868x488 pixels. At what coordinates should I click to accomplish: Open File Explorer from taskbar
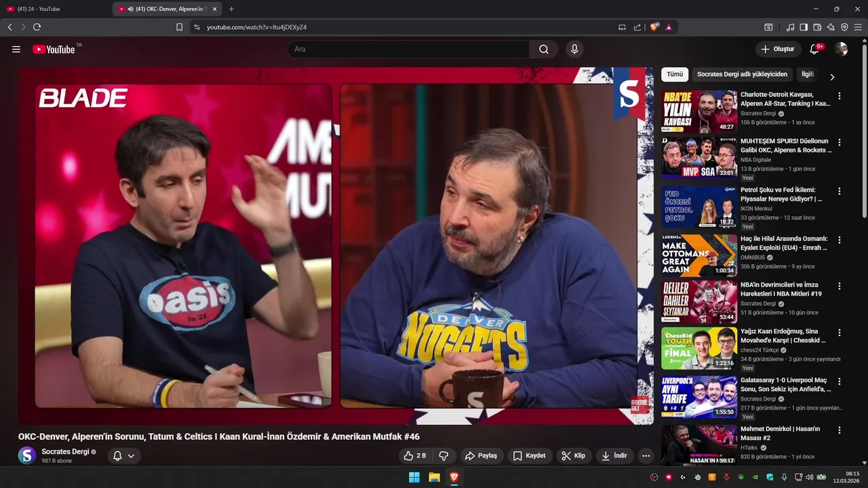(x=434, y=477)
